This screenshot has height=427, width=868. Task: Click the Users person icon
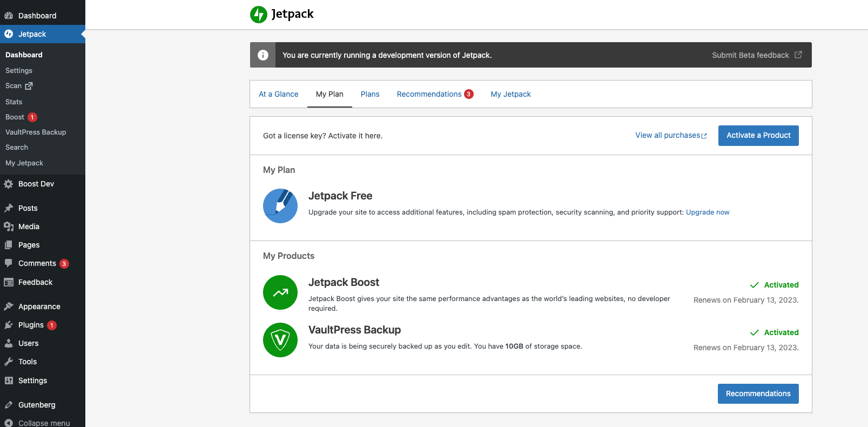pos(9,343)
